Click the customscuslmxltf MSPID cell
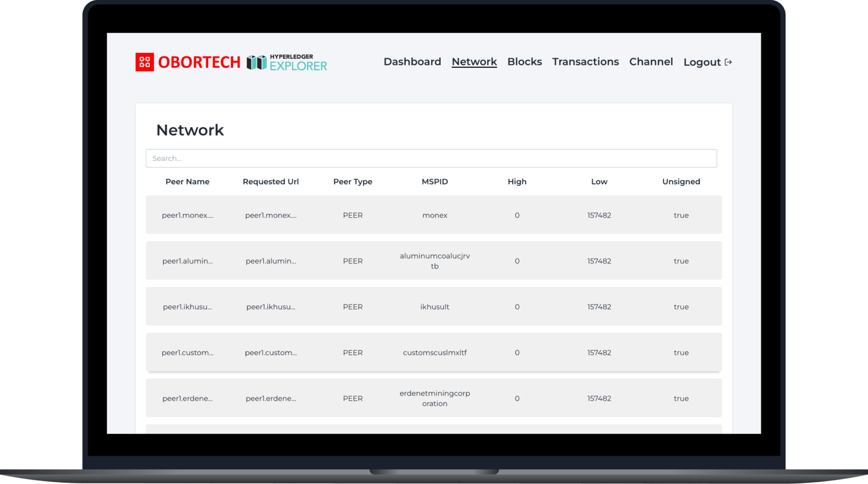This screenshot has height=484, width=868. pos(435,352)
